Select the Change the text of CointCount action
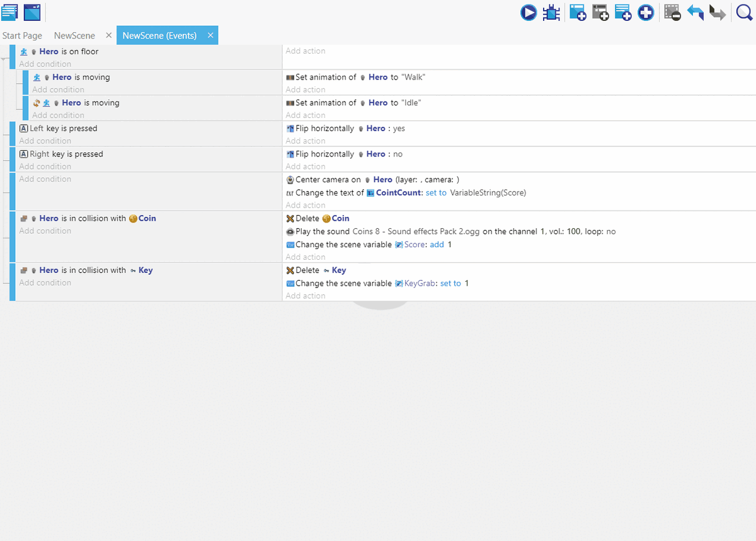 pyautogui.click(x=406, y=193)
